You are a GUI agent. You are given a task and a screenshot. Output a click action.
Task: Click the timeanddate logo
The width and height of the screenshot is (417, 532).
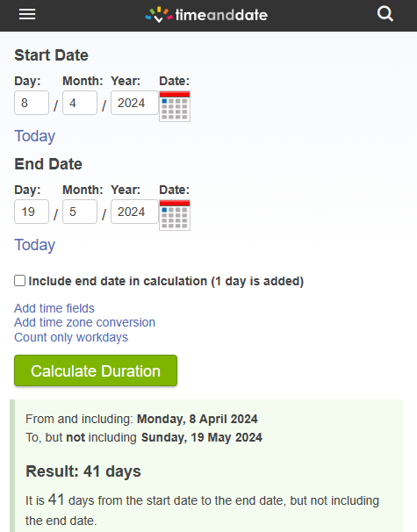206,15
